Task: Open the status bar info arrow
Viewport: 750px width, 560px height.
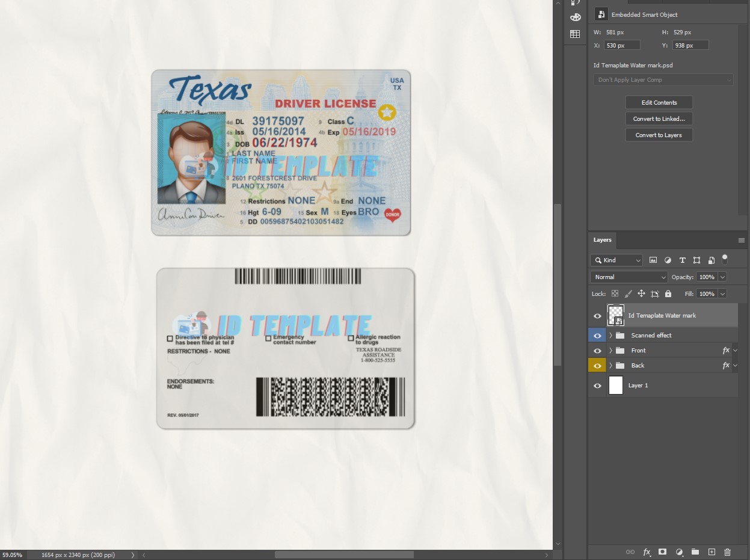Action: 133,555
